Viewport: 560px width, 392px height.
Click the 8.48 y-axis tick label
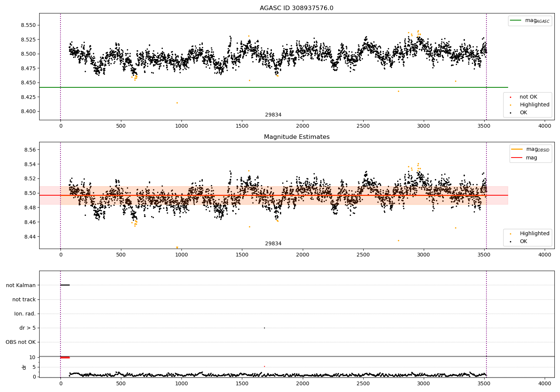30,208
